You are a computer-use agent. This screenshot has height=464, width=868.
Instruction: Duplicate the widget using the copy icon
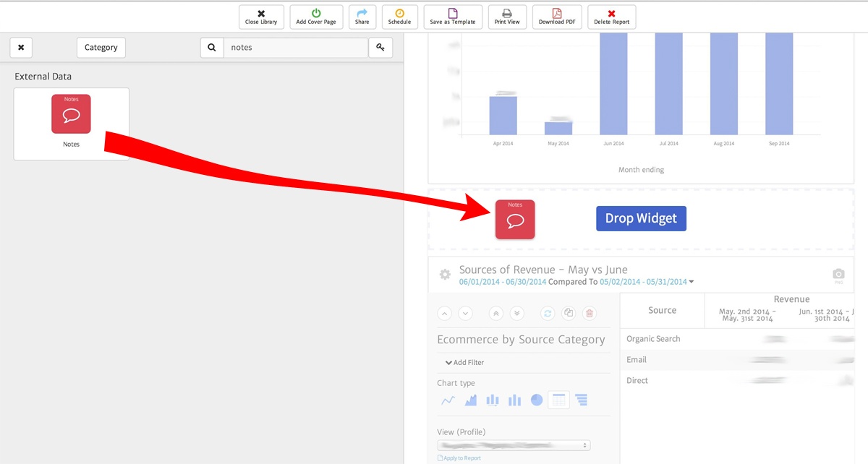(x=569, y=313)
